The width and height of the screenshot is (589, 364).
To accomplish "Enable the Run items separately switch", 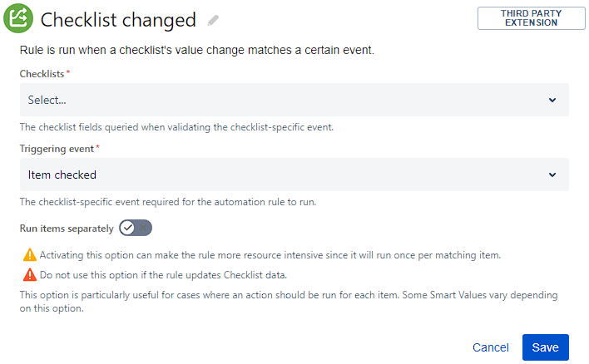I will pos(136,228).
